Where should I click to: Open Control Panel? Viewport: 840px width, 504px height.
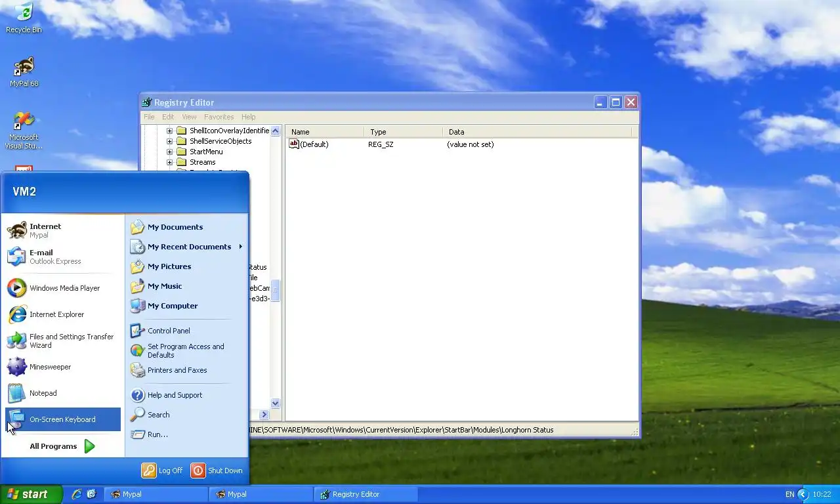(186, 331)
